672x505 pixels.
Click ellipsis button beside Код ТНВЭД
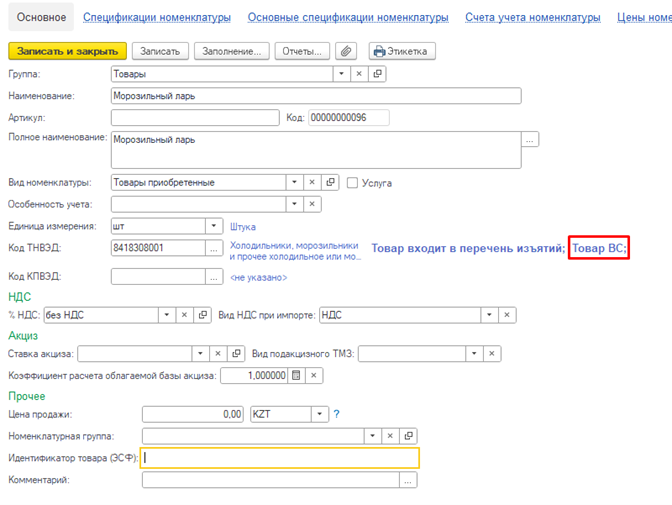214,248
